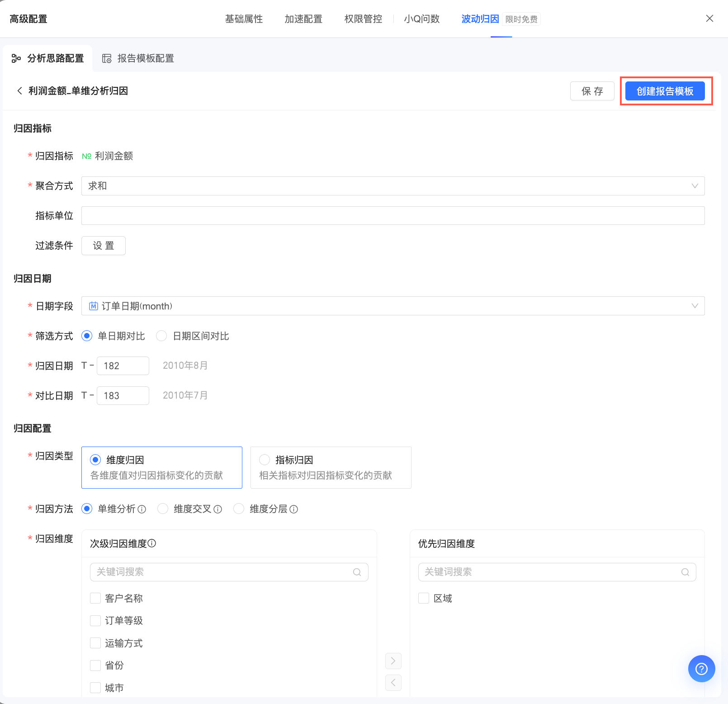Check the 客户名称 dimension checkbox
Viewport: 728px width, 704px height.
[x=95, y=598]
